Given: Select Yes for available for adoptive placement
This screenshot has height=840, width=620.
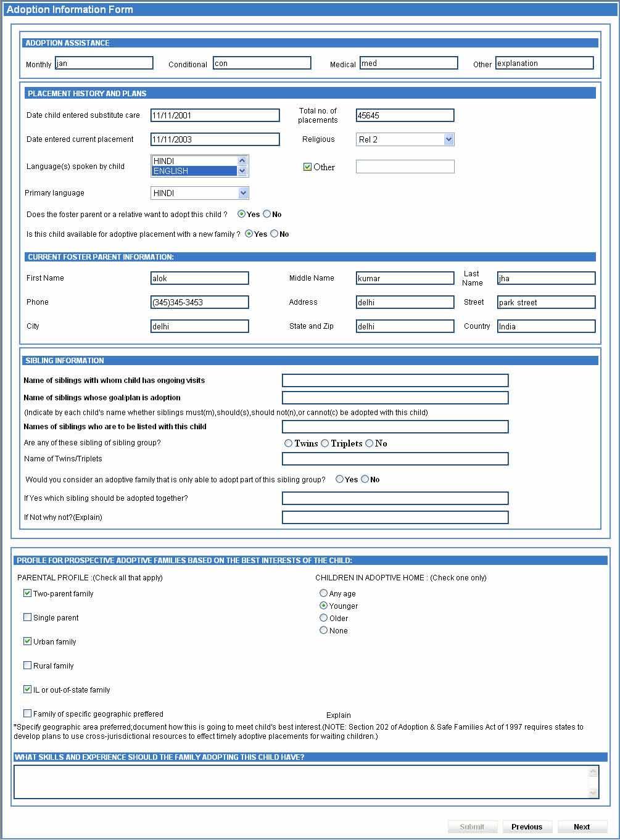Looking at the screenshot, I should point(249,234).
